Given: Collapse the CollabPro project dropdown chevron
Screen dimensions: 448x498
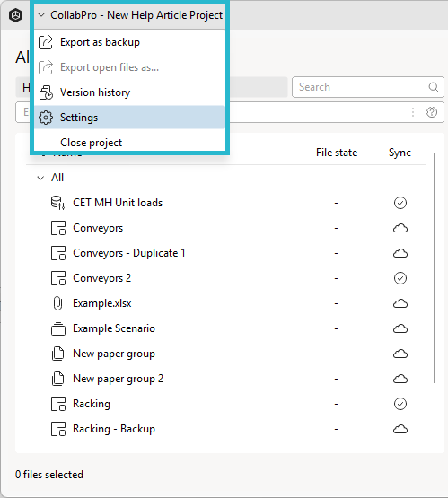Looking at the screenshot, I should [x=41, y=15].
